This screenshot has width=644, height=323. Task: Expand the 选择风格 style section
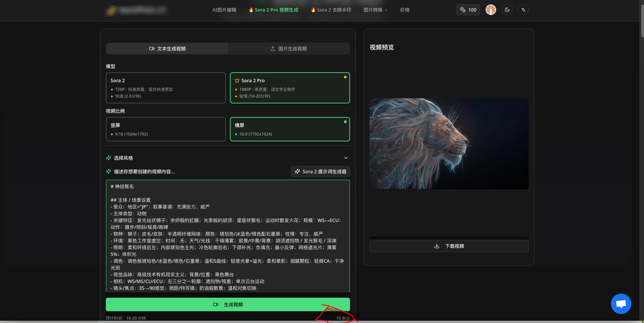pyautogui.click(x=346, y=158)
